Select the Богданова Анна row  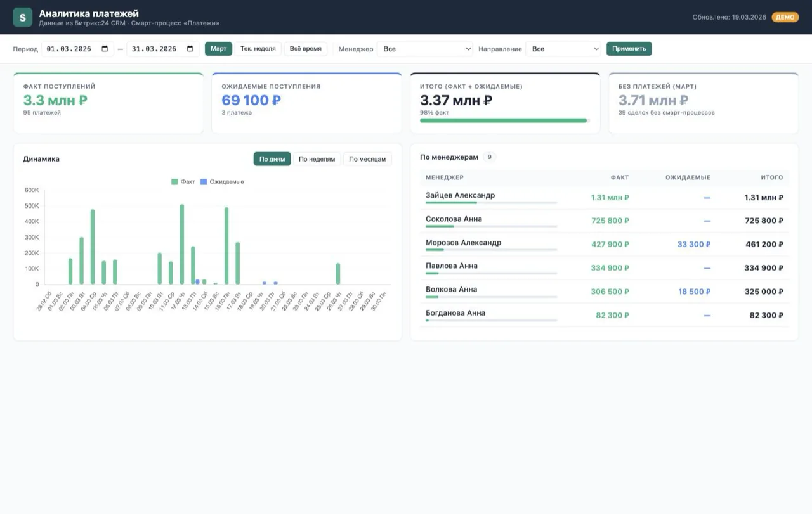[605, 315]
